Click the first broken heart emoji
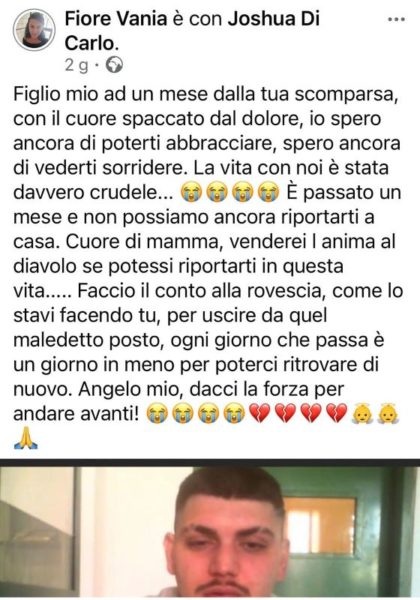 point(260,413)
